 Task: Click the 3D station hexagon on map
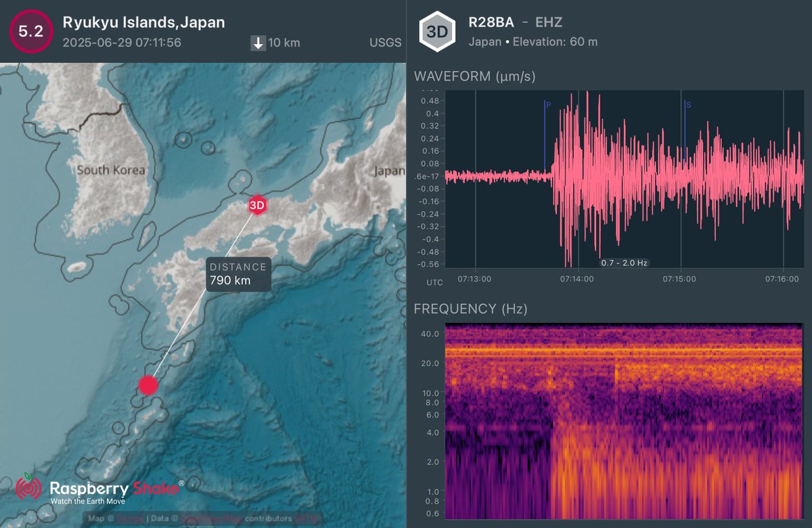pos(256,205)
